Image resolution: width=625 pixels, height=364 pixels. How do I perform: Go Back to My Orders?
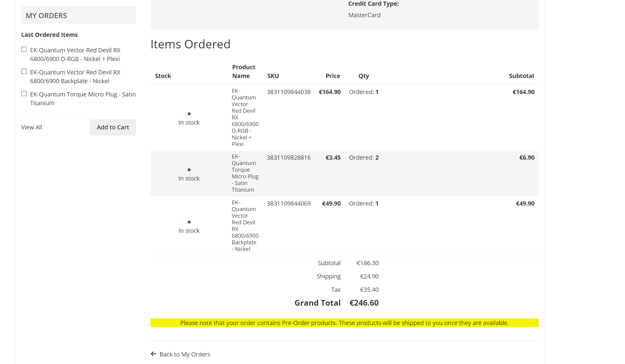pos(185,354)
